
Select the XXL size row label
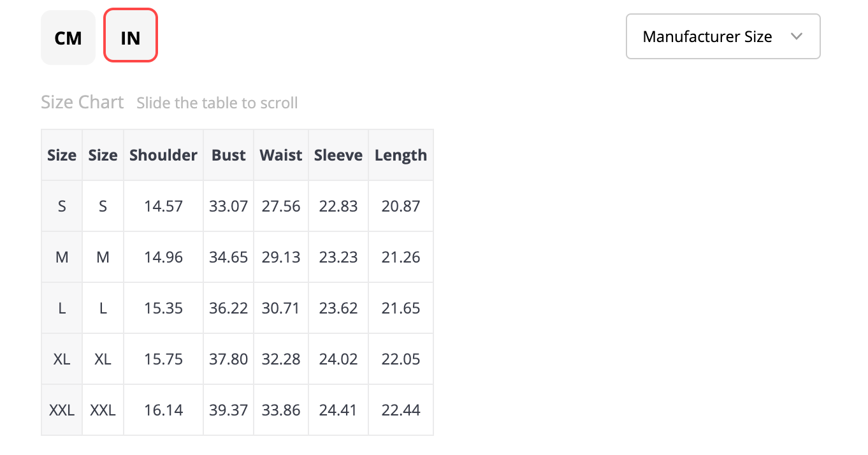[62, 410]
